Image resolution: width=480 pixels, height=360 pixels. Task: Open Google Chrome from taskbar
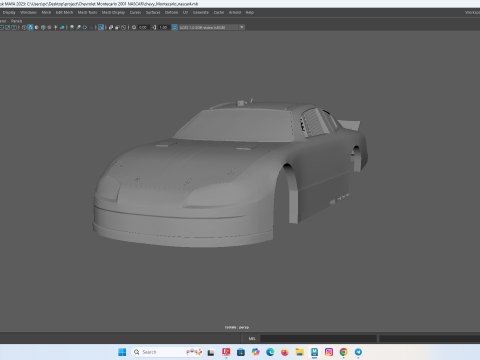pos(343,352)
